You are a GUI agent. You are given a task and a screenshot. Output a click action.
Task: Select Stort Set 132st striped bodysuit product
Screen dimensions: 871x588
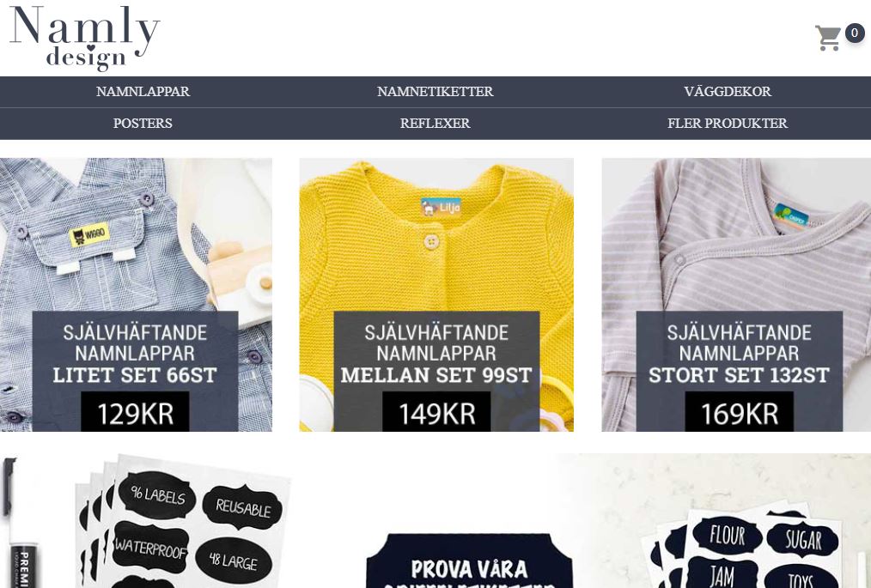(736, 294)
